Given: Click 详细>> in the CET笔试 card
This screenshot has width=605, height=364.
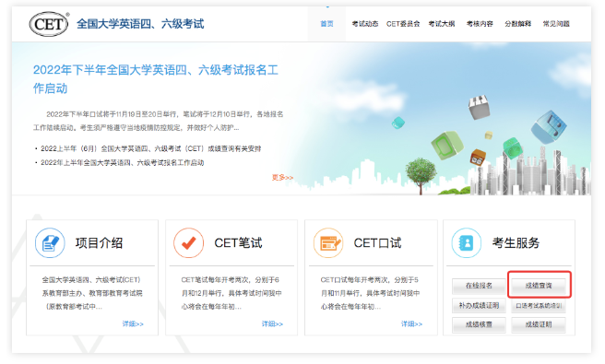Looking at the screenshot, I should pos(272,323).
